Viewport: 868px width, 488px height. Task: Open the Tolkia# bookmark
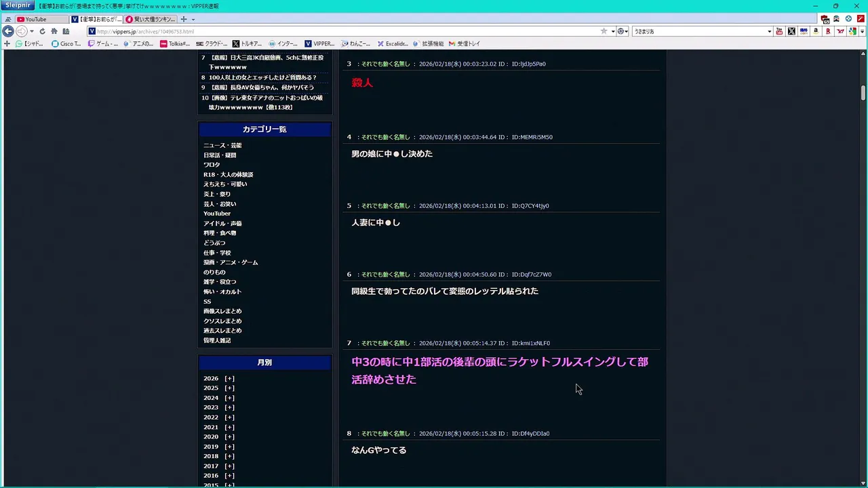click(x=175, y=43)
